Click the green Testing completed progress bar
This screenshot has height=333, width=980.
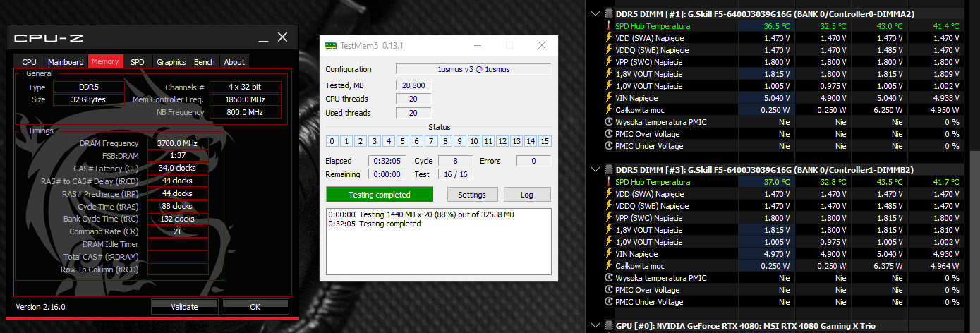coord(380,195)
